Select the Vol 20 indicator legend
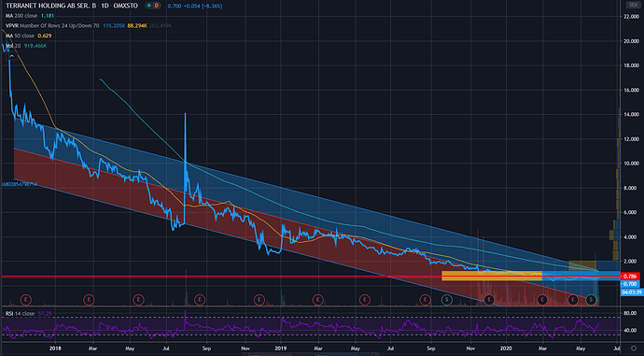This screenshot has height=356, width=644. tap(13, 46)
